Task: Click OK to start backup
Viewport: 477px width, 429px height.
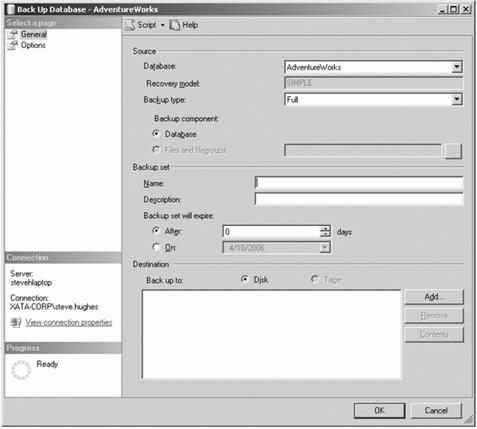Action: click(x=379, y=411)
